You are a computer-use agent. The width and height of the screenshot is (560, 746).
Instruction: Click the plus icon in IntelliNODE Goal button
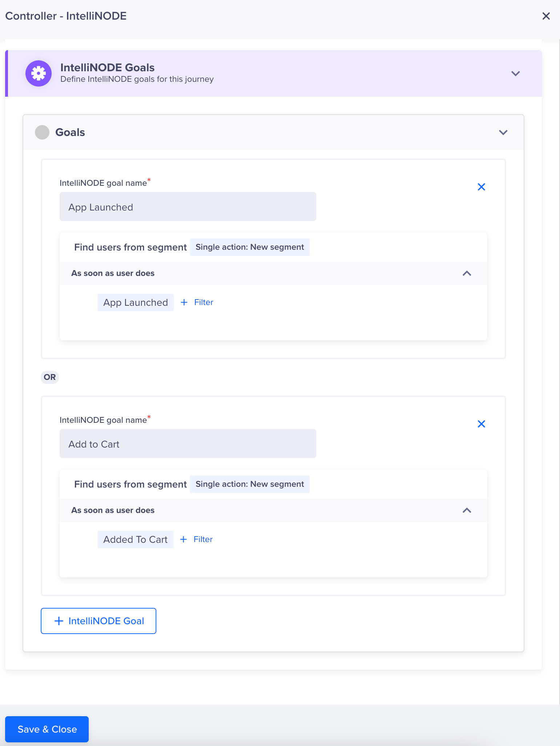click(59, 621)
